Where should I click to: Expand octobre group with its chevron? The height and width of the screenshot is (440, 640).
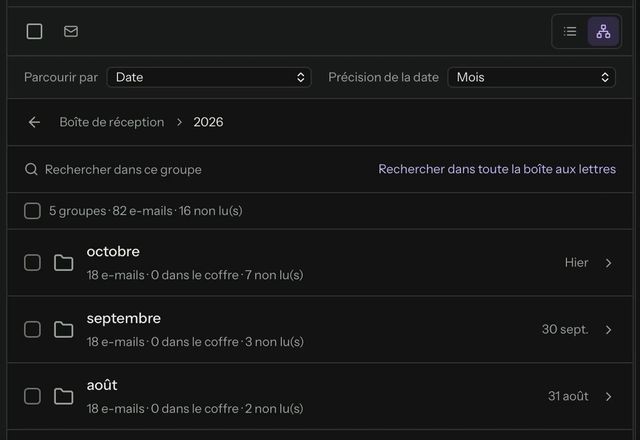(x=609, y=263)
